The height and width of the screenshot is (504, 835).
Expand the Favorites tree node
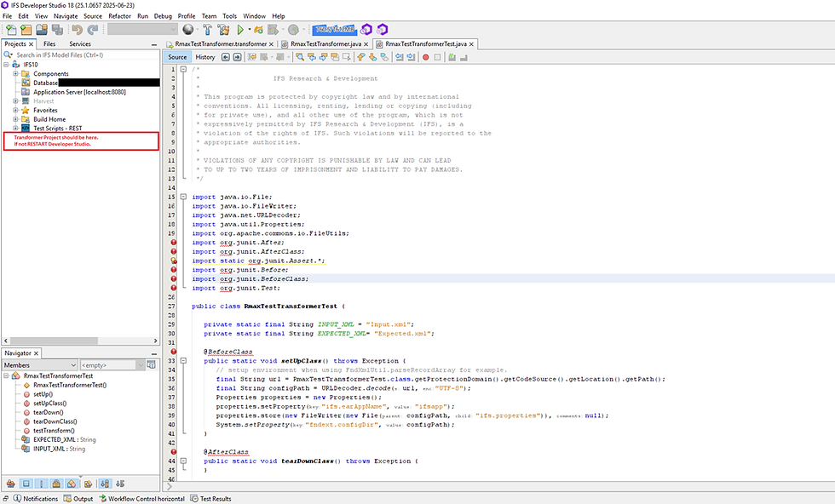15,110
